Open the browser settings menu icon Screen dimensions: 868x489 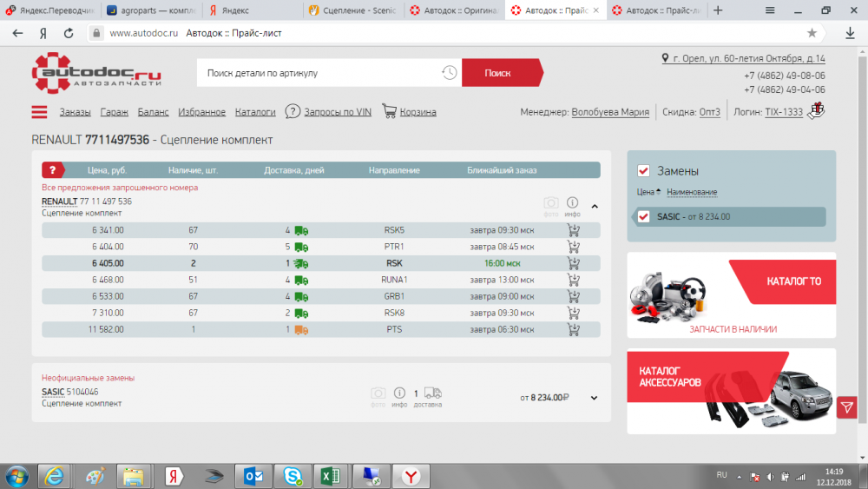click(770, 10)
